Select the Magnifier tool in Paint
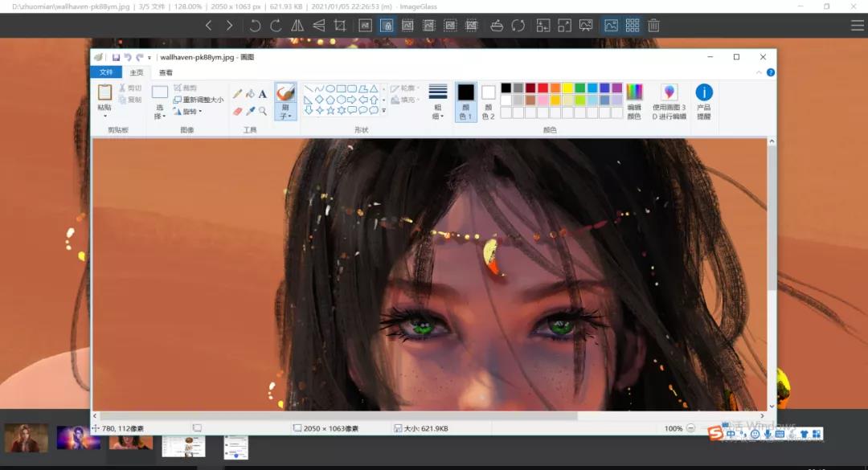Viewport: 868px width, 470px height. point(262,111)
